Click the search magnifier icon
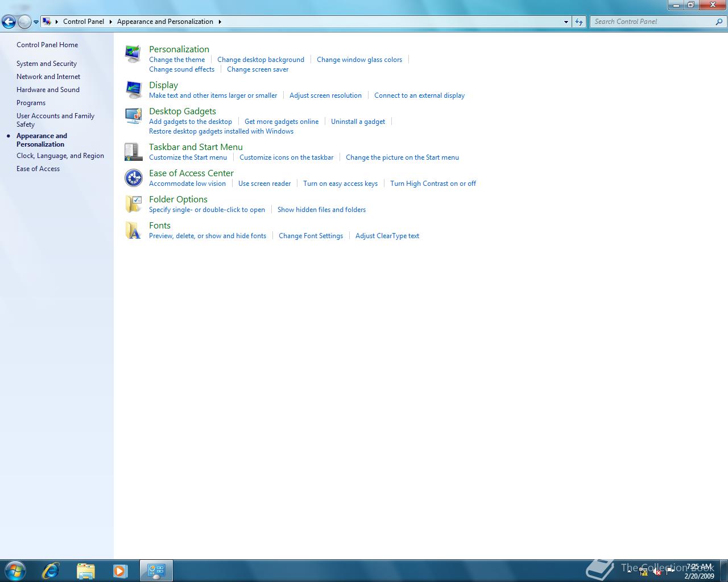The height and width of the screenshot is (582, 728). click(x=719, y=22)
